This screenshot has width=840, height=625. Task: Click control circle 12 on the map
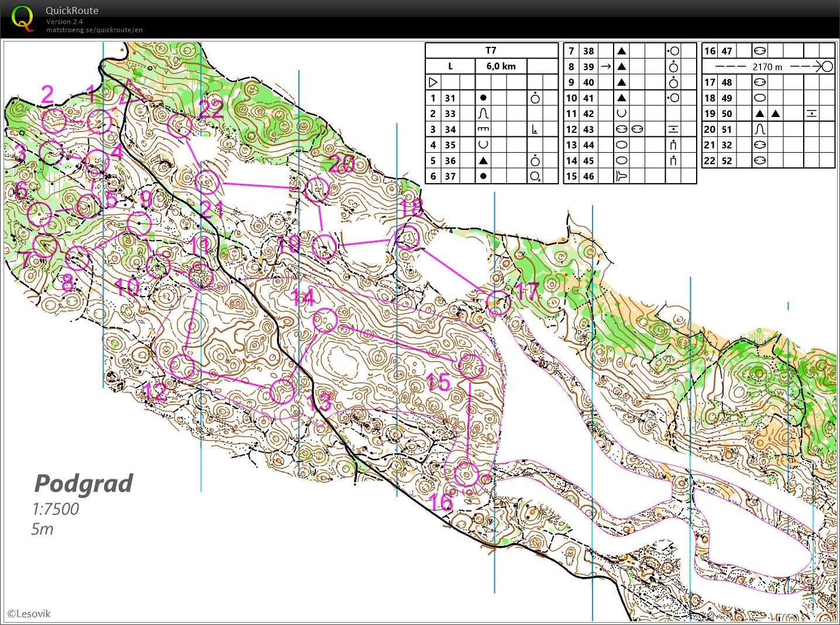183,367
